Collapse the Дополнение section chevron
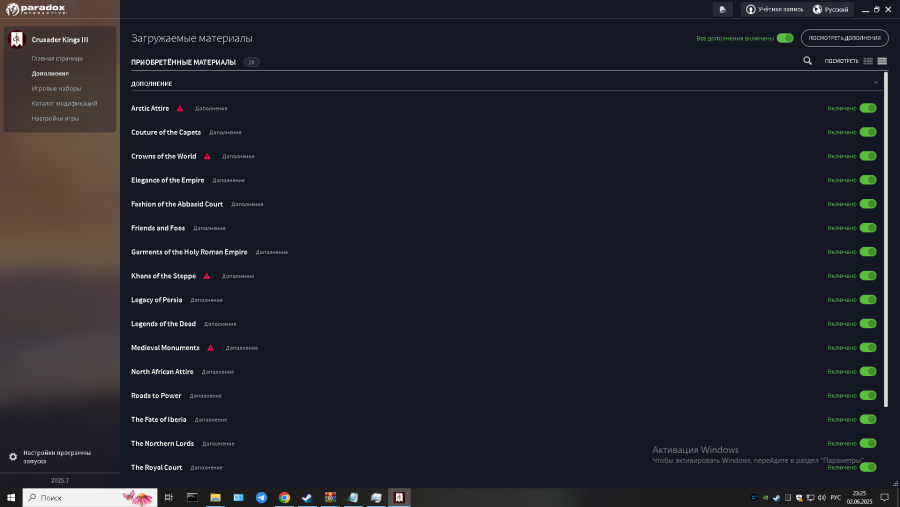Viewport: 900px width, 507px height. pyautogui.click(x=876, y=83)
